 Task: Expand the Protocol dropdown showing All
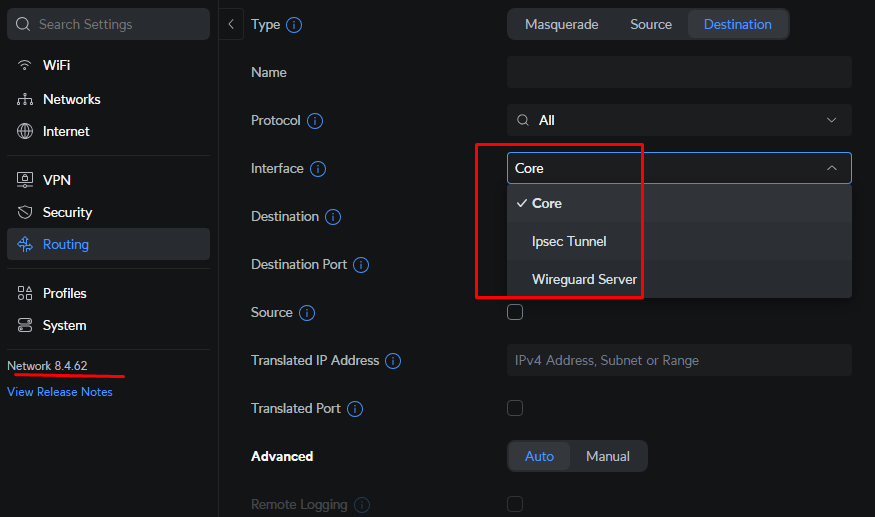tap(679, 120)
